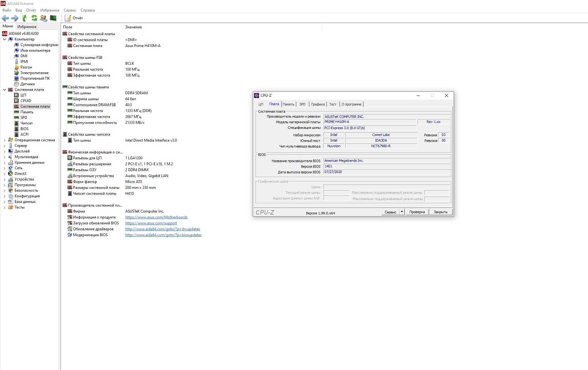Image resolution: width=588 pixels, height=370 pixels.
Task: Switch to CPU-Z Память tab
Action: (x=288, y=104)
